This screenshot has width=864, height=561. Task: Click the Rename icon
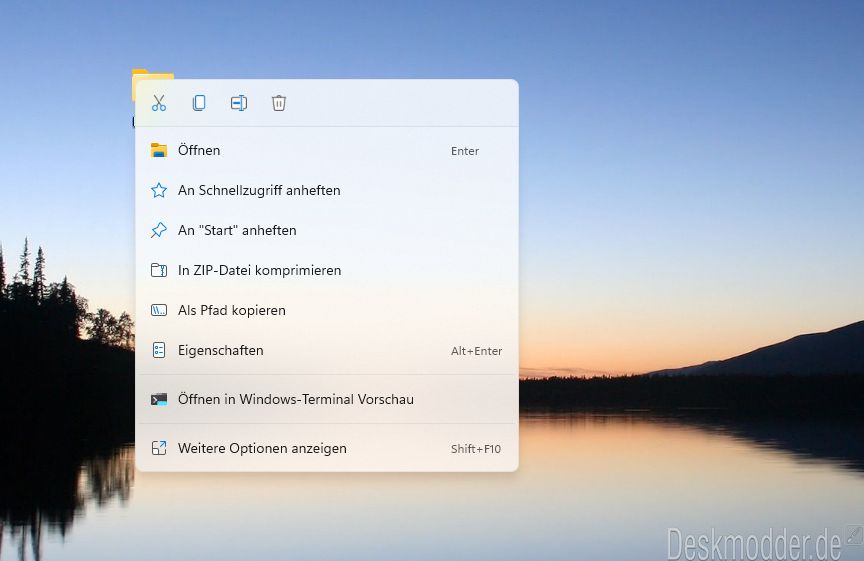coord(239,103)
